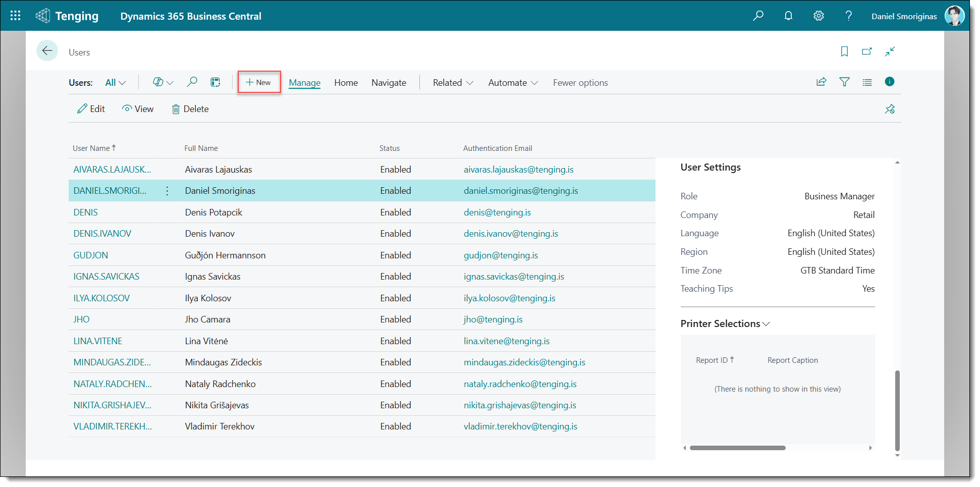Image resolution: width=980 pixels, height=487 pixels.
Task: Open user DENIS.IVANOV
Action: pyautogui.click(x=102, y=234)
